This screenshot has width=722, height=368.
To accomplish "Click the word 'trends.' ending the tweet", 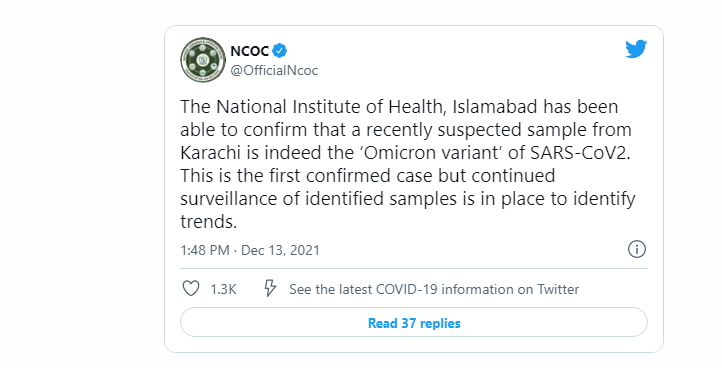I will (x=209, y=222).
